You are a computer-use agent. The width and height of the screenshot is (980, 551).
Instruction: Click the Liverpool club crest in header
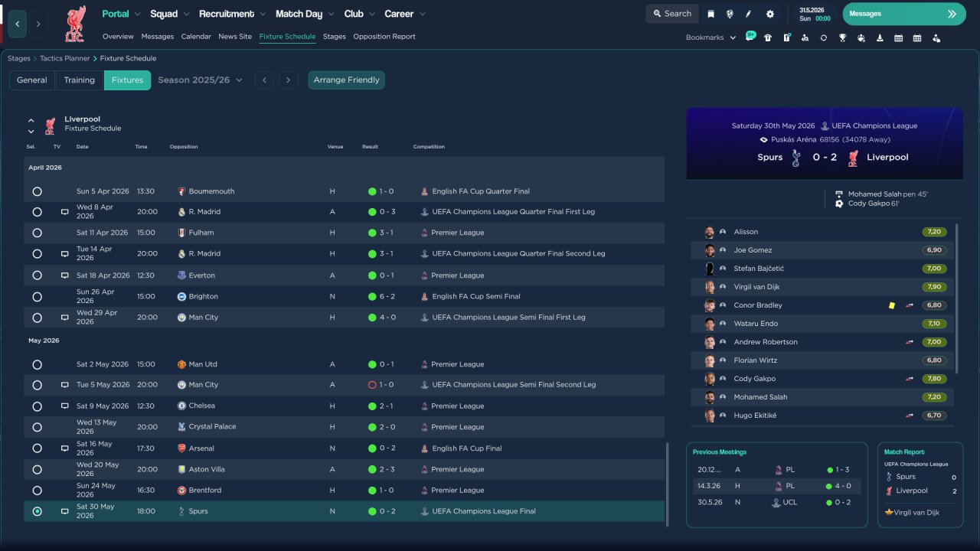pyautogui.click(x=75, y=24)
